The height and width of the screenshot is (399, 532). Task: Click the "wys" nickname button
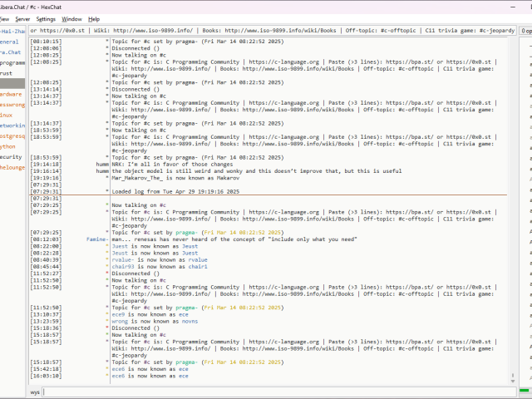pyautogui.click(x=35, y=391)
